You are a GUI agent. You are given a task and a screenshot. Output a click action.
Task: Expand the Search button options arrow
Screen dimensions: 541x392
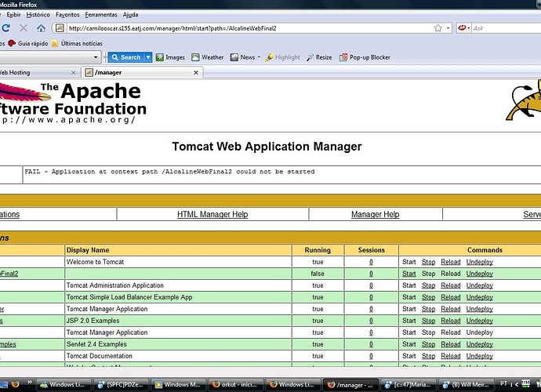coord(148,57)
